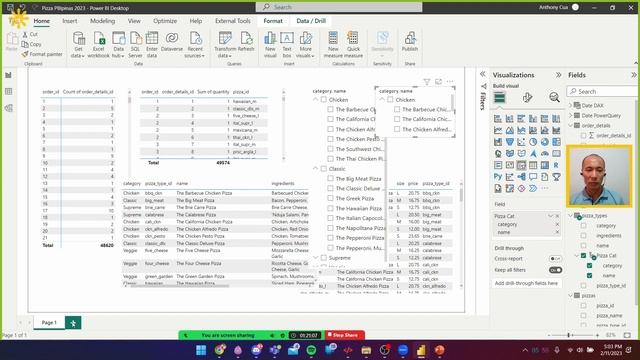Select the R script visual
The width and height of the screenshot is (640, 360).
[x=556, y=165]
